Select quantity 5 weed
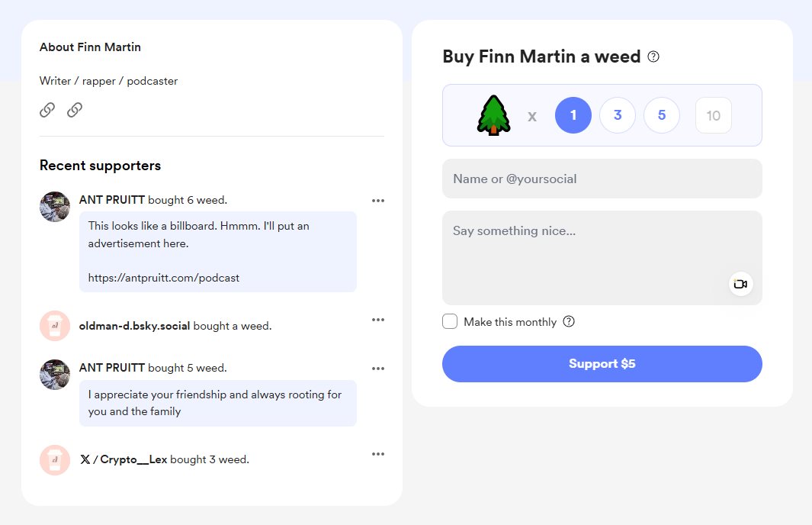 pyautogui.click(x=661, y=115)
